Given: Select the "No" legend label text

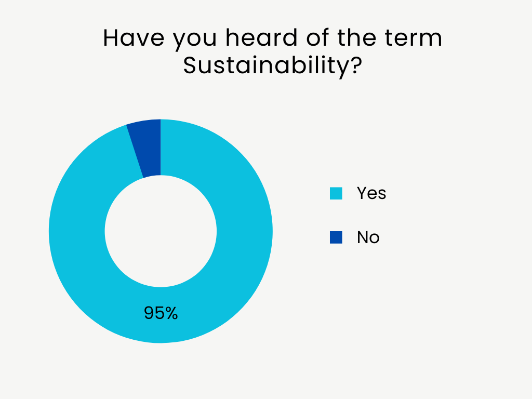Looking at the screenshot, I should (368, 237).
